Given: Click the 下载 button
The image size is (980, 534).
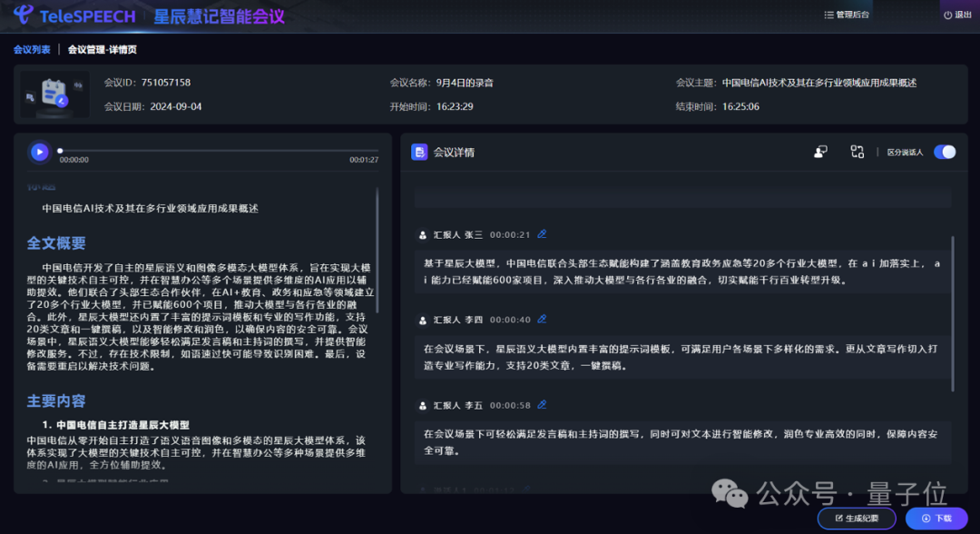Looking at the screenshot, I should (936, 519).
